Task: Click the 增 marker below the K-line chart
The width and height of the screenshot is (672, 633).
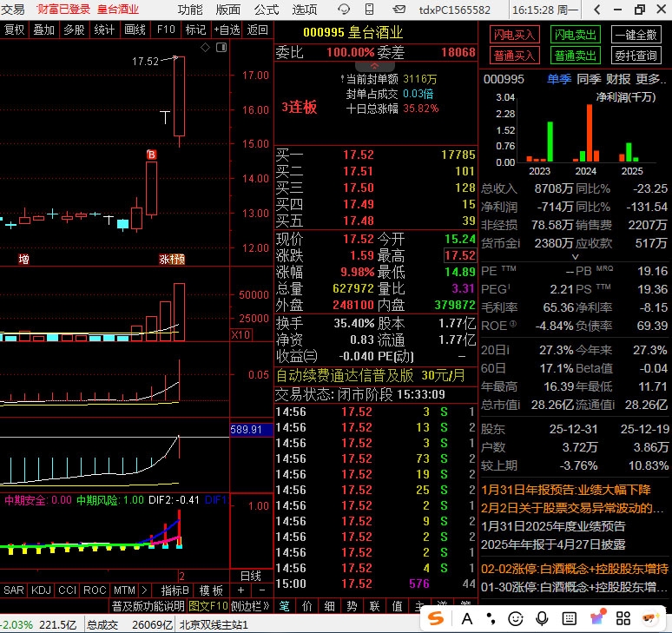Action: pos(23,259)
